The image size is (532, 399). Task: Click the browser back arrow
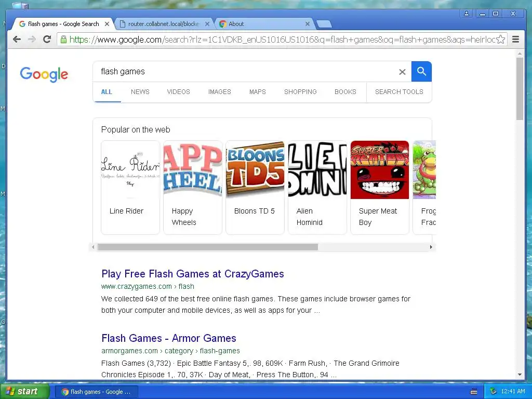(17, 39)
